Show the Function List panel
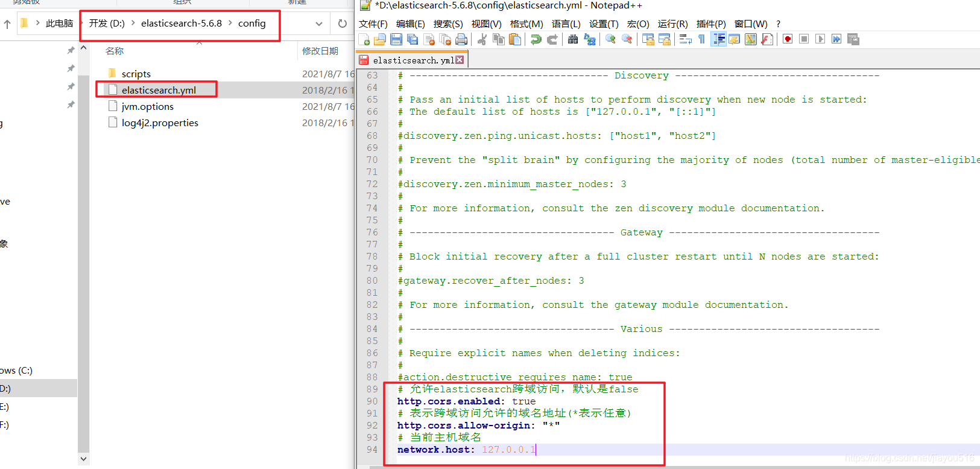The height and width of the screenshot is (469, 980). pyautogui.click(x=767, y=39)
